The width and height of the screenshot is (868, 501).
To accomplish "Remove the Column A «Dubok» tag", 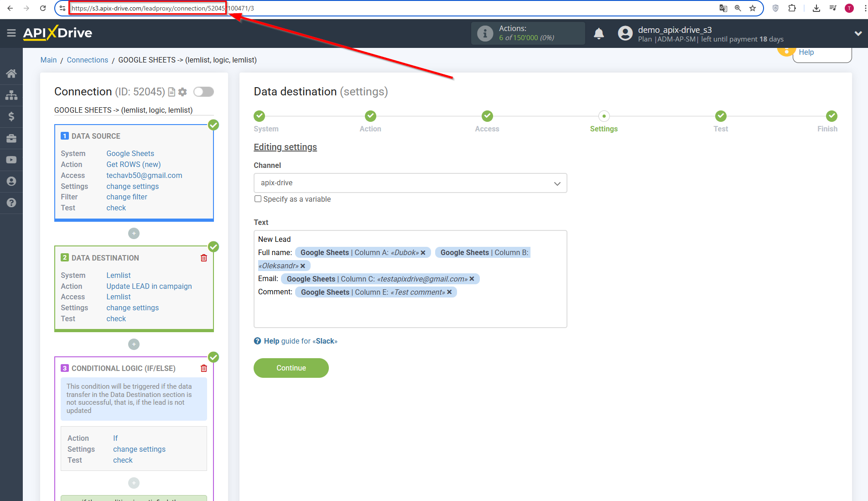I will (423, 253).
